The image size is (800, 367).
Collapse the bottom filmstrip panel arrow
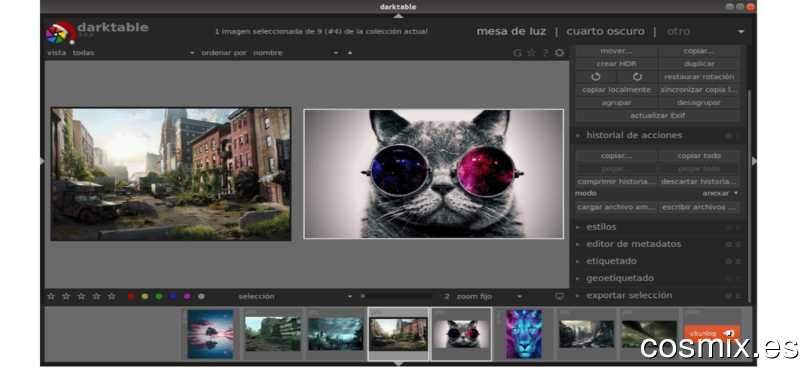(398, 363)
